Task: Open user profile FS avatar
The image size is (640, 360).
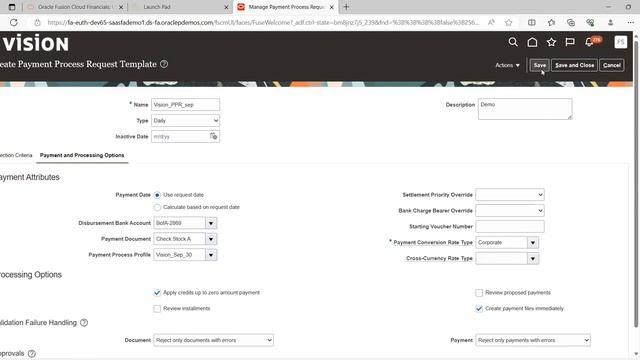Action: (620, 42)
